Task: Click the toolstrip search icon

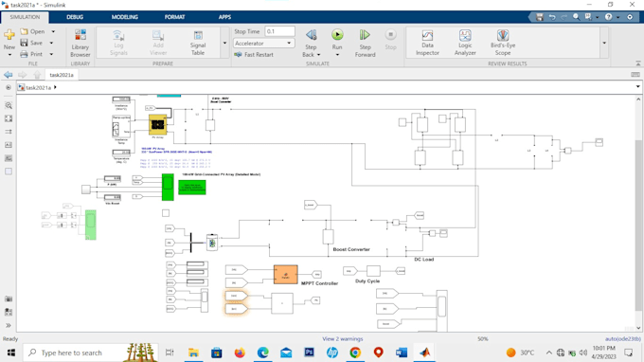Action: click(x=576, y=17)
